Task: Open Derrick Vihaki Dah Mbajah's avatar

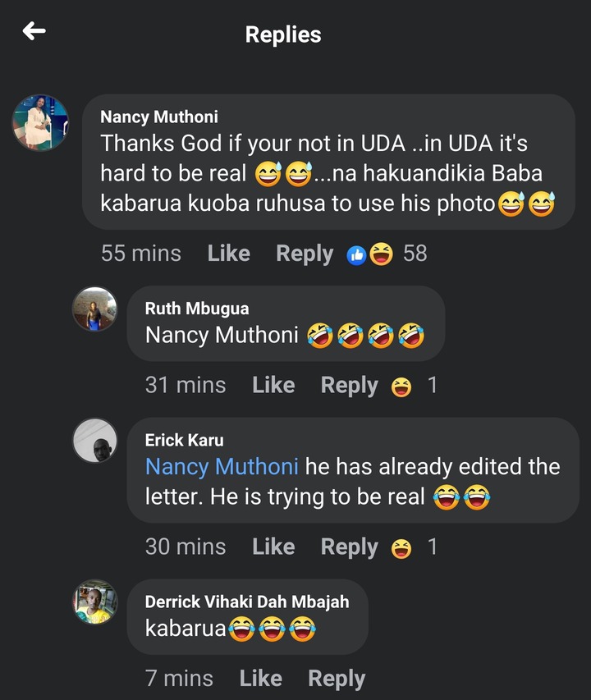Action: 94,602
